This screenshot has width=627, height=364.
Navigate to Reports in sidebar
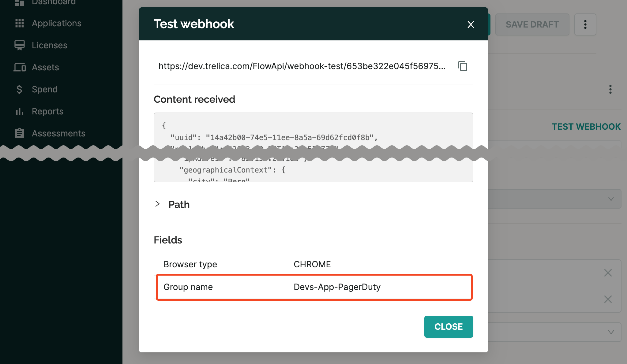pos(47,111)
